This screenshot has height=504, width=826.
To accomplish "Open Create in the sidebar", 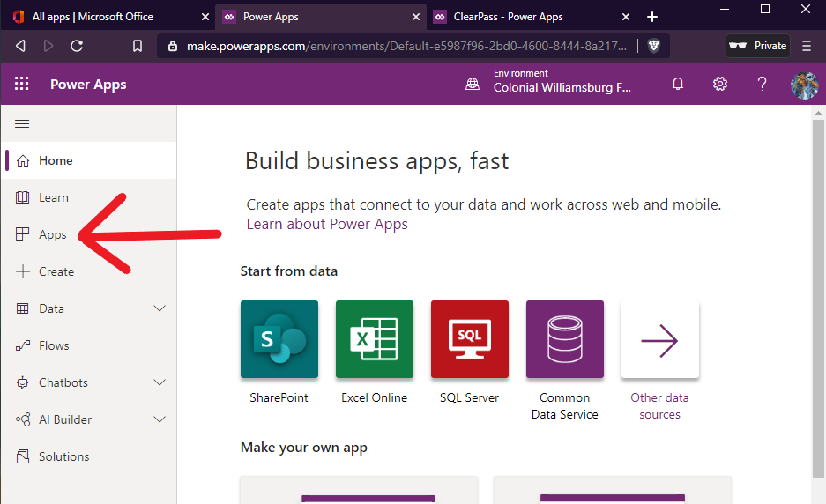I will point(89,271).
